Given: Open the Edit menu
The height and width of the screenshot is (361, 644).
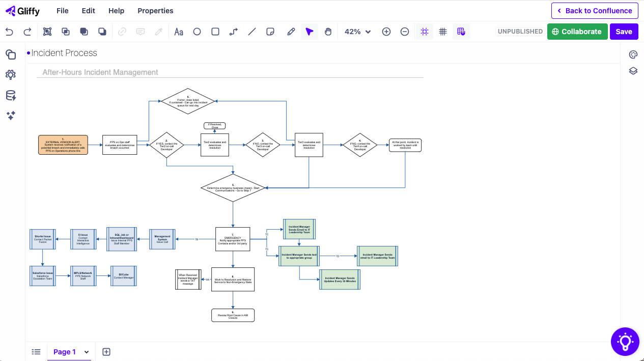Looking at the screenshot, I should (x=89, y=11).
